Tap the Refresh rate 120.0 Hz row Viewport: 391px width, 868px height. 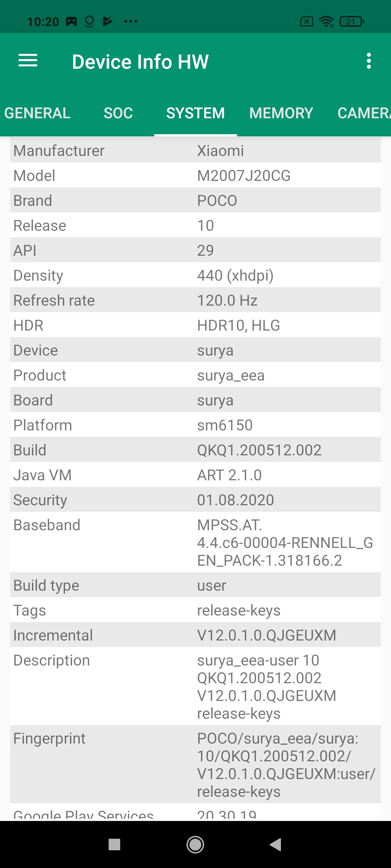tap(195, 301)
